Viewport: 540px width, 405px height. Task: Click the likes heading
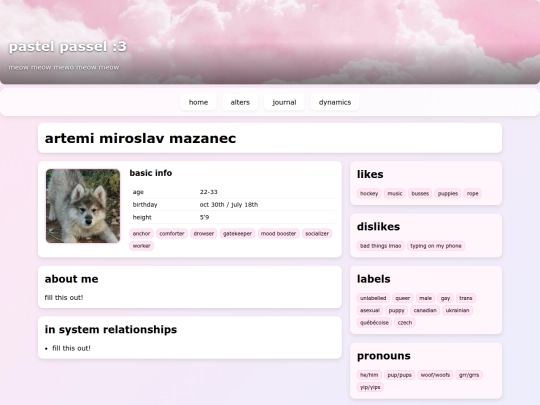click(370, 174)
